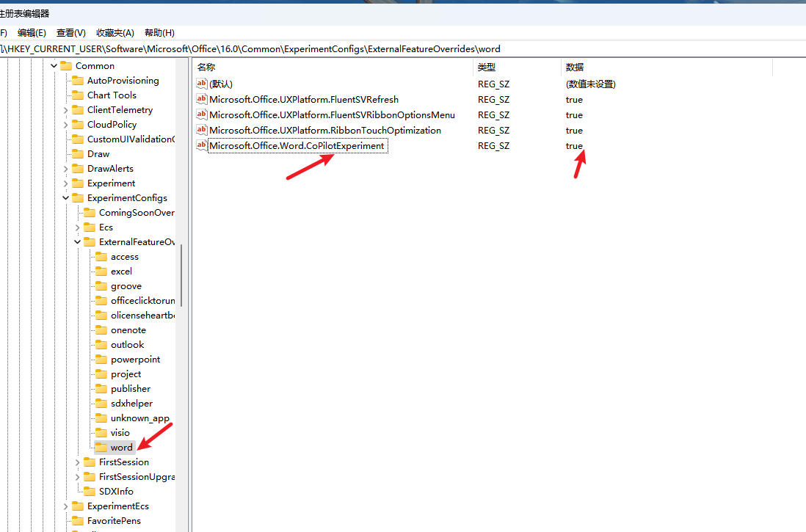Open the 收藏夹(A) menu
The width and height of the screenshot is (806, 532).
pyautogui.click(x=115, y=32)
